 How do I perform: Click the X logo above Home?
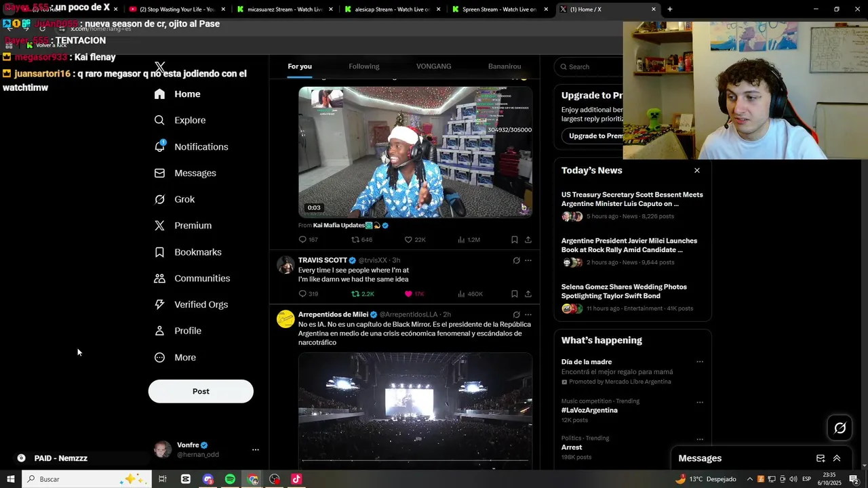(x=159, y=67)
